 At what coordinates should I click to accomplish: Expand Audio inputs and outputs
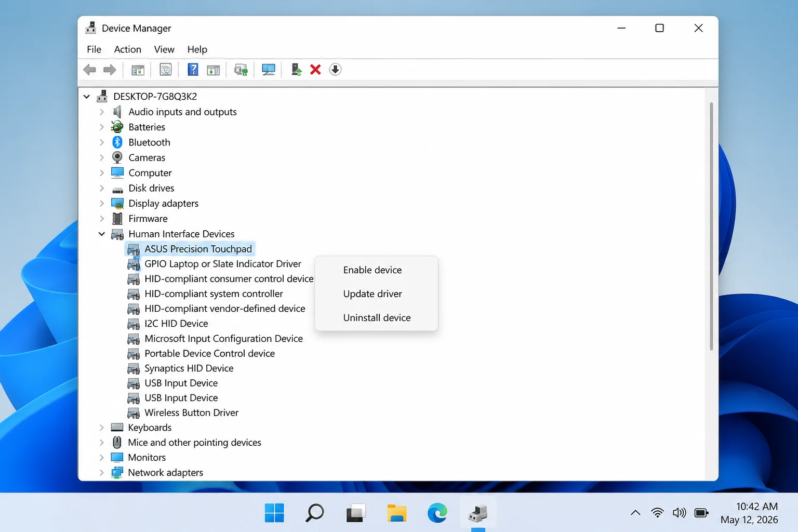102,112
